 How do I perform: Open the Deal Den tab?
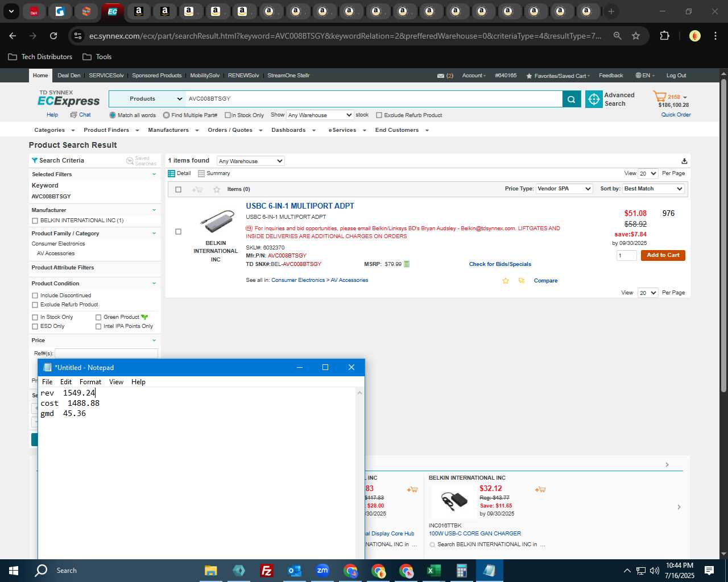point(69,76)
